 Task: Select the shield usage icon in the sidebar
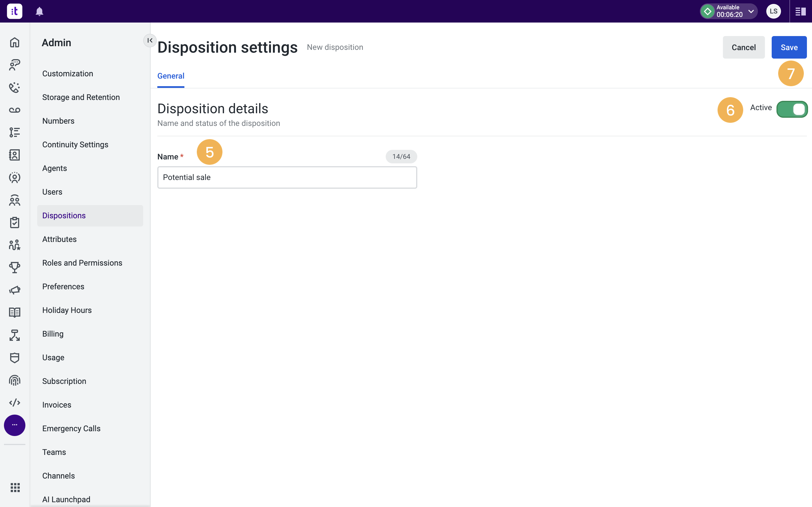15,357
